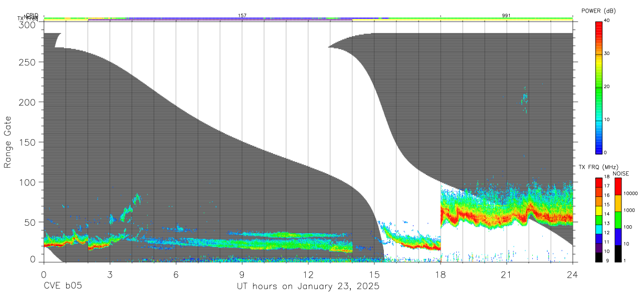The width and height of the screenshot is (644, 297).
Task: Click the x-axis tick label '6'
Action: tap(176, 275)
